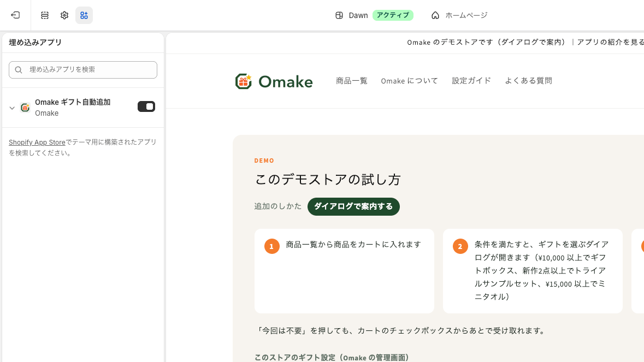Follow the Shopify App Store link
Image resolution: width=644 pixels, height=362 pixels.
[x=37, y=142]
